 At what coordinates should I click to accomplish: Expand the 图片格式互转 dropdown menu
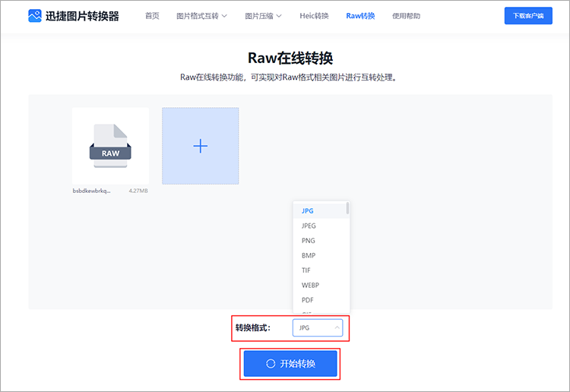[x=201, y=16]
